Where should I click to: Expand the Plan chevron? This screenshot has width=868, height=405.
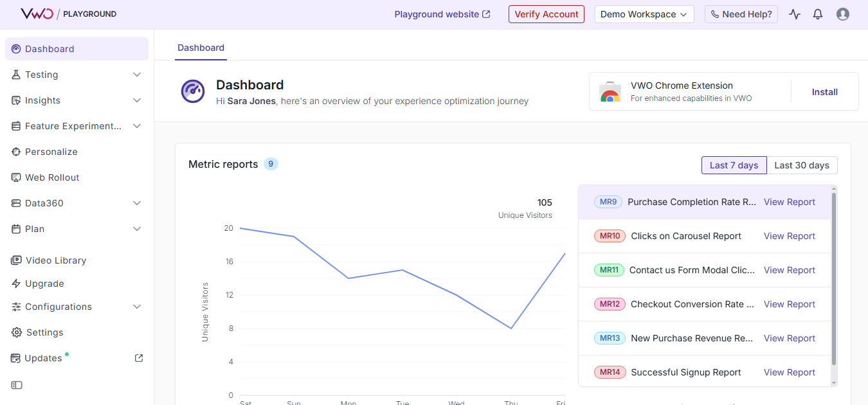point(137,229)
